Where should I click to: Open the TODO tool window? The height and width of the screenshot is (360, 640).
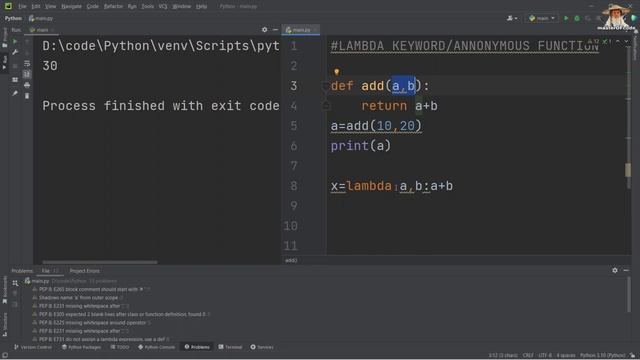click(x=120, y=347)
